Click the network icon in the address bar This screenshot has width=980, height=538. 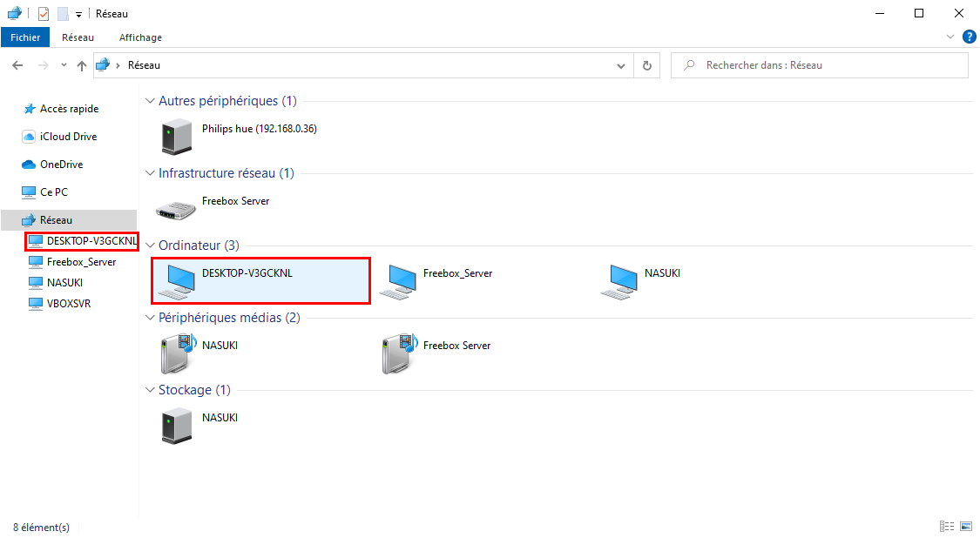103,64
